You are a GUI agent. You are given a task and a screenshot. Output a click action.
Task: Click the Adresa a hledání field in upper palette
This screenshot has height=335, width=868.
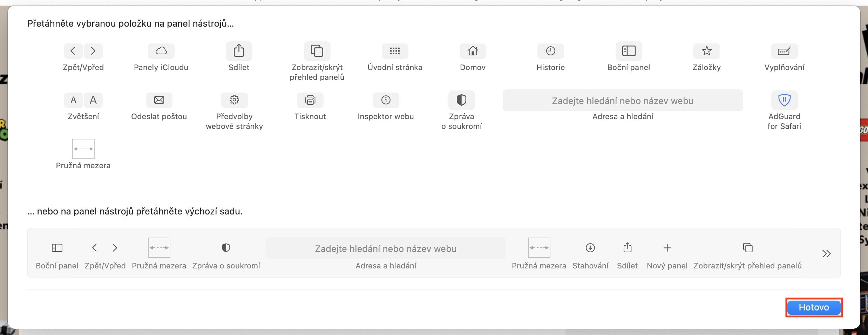623,101
